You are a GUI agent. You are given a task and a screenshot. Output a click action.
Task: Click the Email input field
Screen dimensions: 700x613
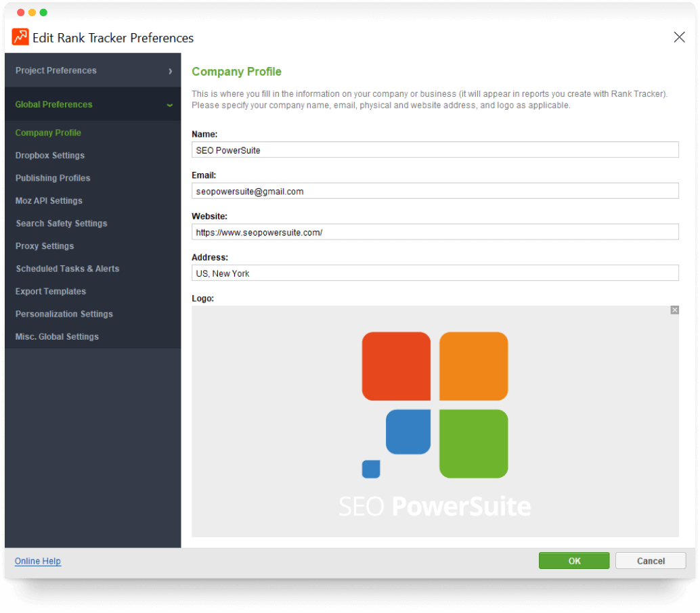[435, 191]
